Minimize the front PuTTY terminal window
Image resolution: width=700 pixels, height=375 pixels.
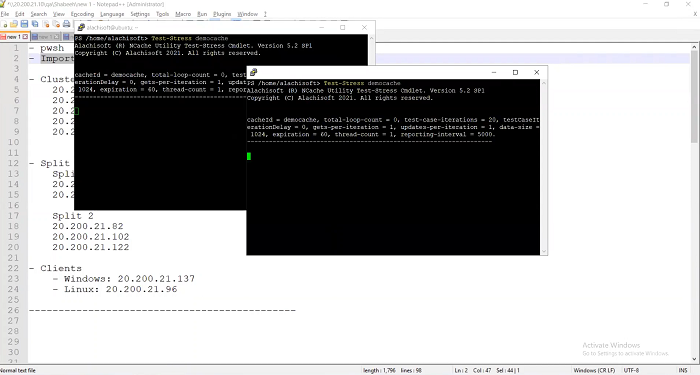[x=494, y=72]
